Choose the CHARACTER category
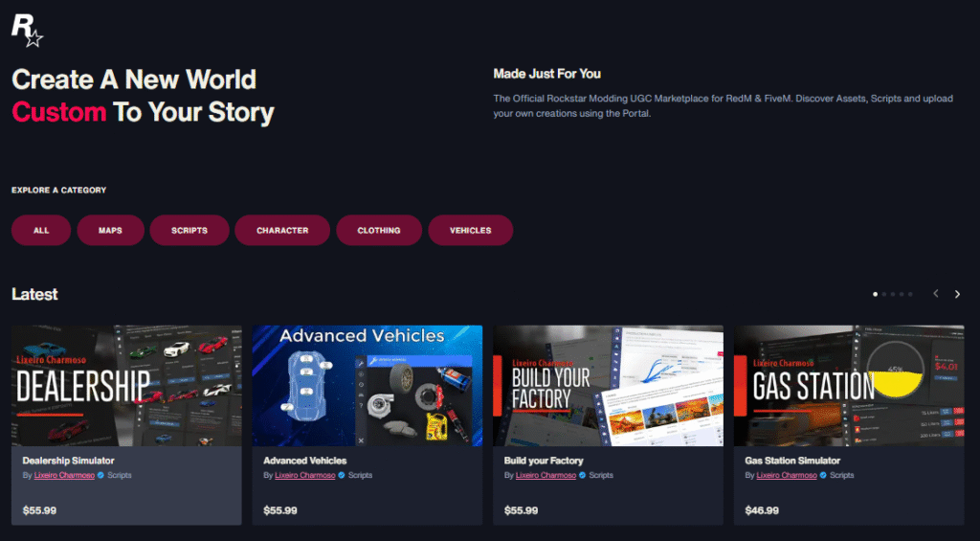 coord(282,230)
